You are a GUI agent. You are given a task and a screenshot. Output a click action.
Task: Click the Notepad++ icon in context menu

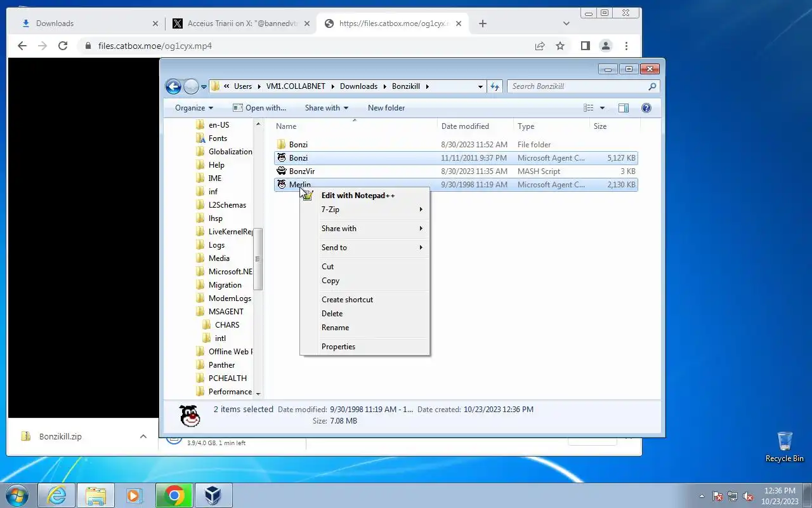coord(308,196)
